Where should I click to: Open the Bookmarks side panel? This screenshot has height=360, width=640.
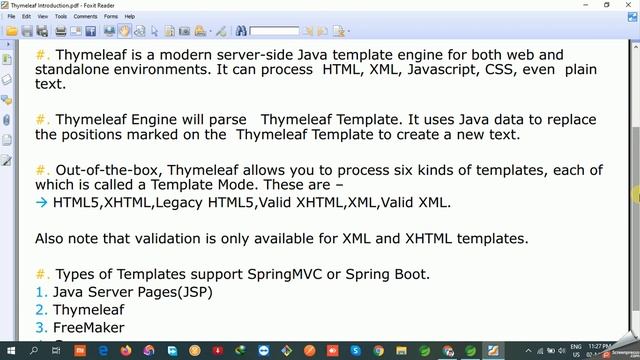(7, 60)
